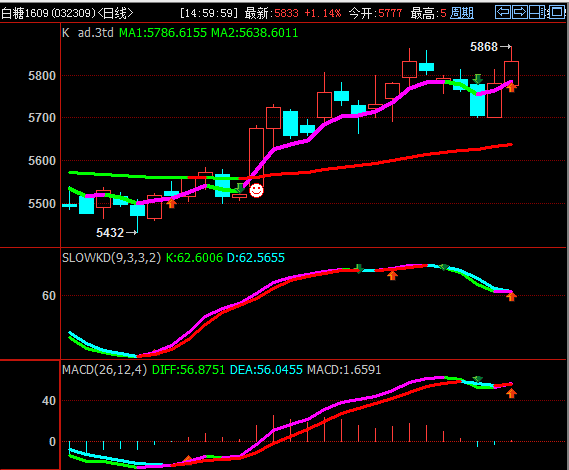This screenshot has height=470, width=569.
Task: Click the [14:59:59] timestamp
Action: (x=209, y=13)
